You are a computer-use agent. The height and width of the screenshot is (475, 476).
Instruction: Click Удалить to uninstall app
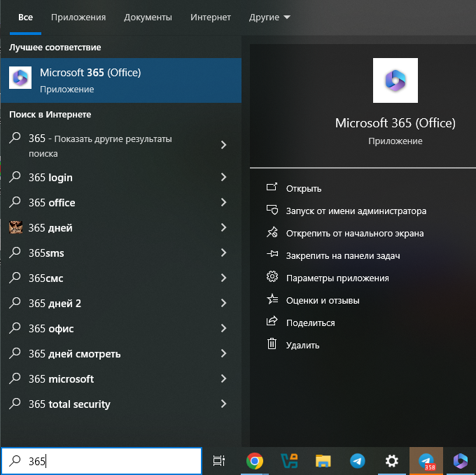pyautogui.click(x=302, y=346)
